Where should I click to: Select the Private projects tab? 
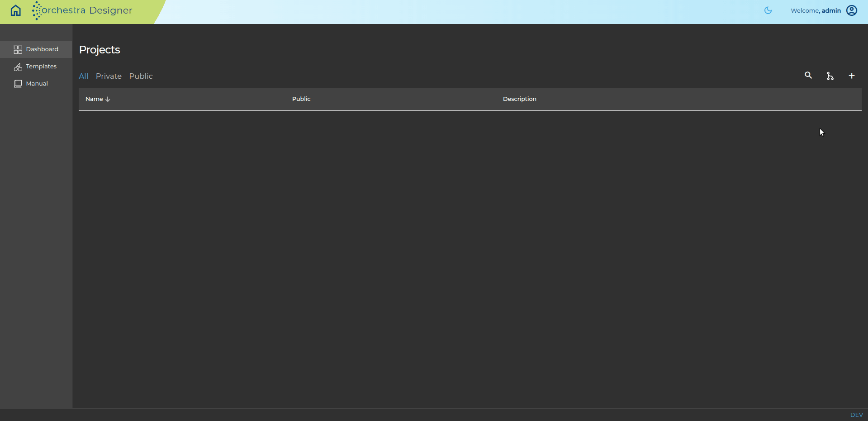point(109,76)
